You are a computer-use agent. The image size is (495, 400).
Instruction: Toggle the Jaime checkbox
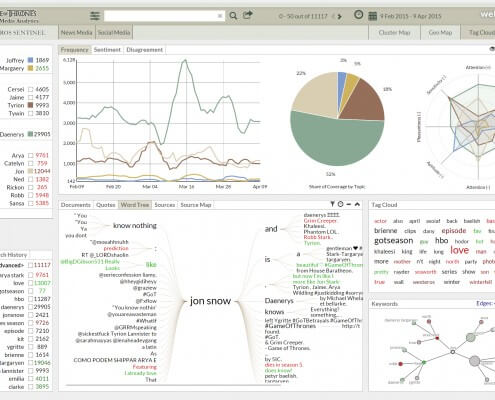point(31,97)
